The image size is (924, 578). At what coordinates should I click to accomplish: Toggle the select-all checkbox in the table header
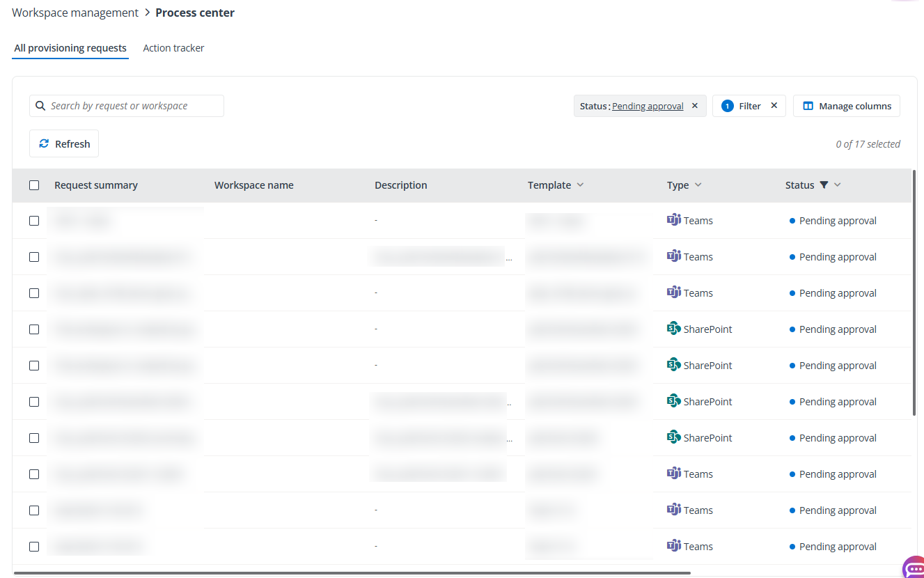click(34, 185)
